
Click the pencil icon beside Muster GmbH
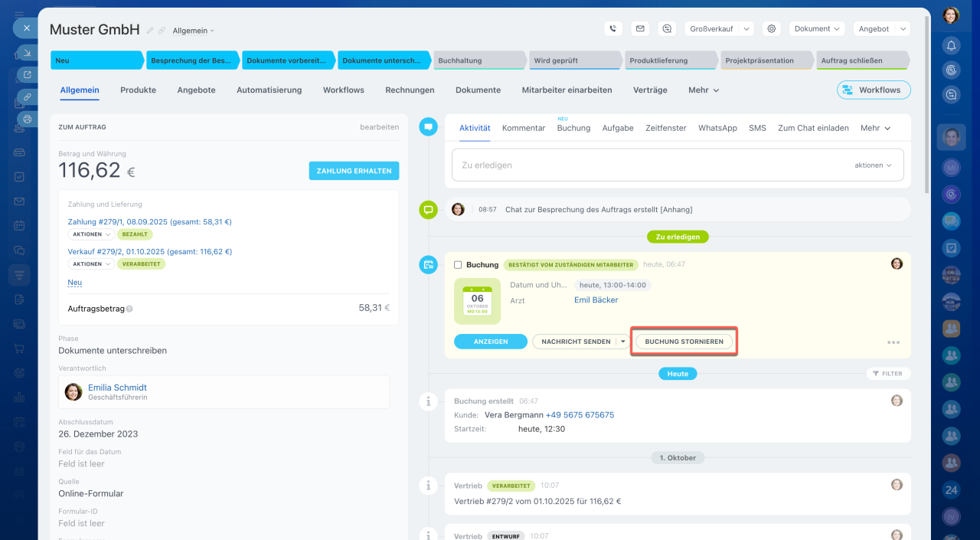point(150,31)
